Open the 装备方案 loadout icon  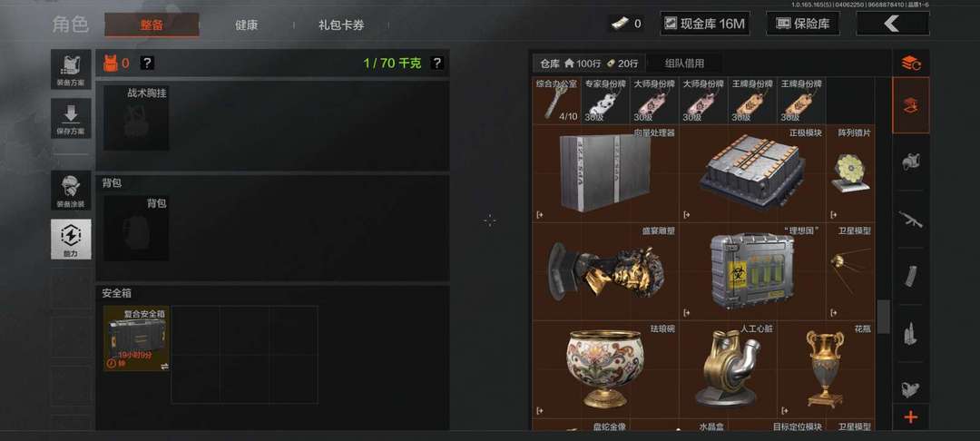tap(71, 69)
